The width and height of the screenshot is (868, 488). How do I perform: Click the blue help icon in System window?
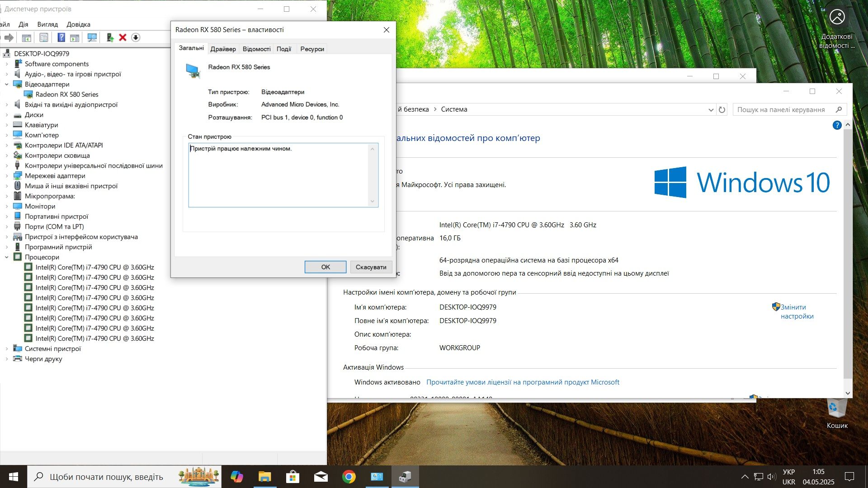837,125
